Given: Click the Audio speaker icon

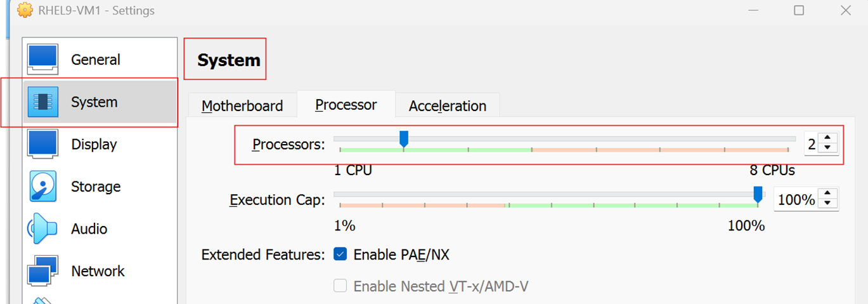Looking at the screenshot, I should click(42, 228).
